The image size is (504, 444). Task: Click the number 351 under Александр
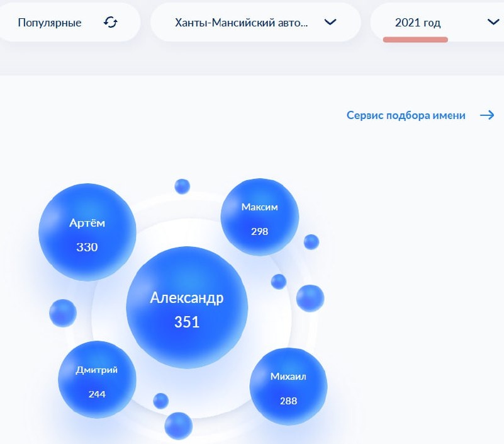coord(187,322)
